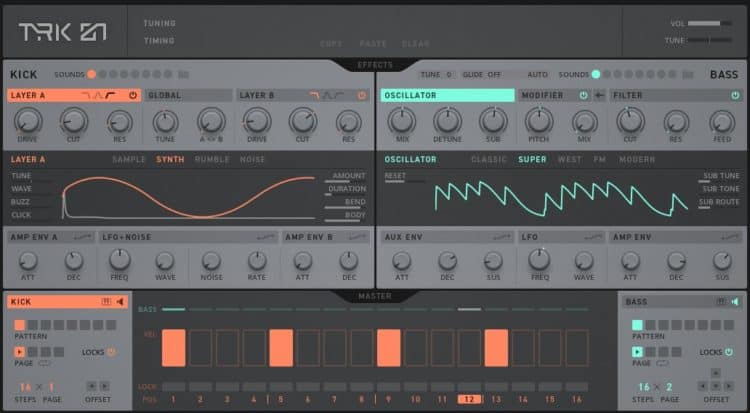
Task: Click LFO+NOISE envelope shape icon
Action: pyautogui.click(x=266, y=237)
